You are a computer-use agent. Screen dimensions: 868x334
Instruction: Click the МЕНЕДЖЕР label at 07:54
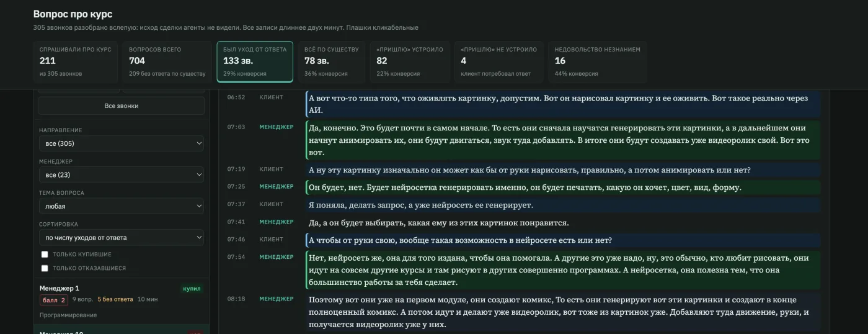point(277,257)
